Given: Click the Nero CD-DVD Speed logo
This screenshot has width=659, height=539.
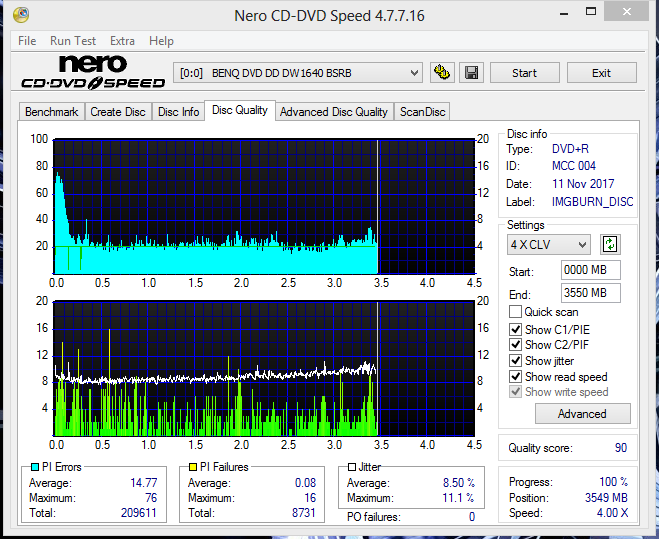Looking at the screenshot, I should tap(93, 72).
